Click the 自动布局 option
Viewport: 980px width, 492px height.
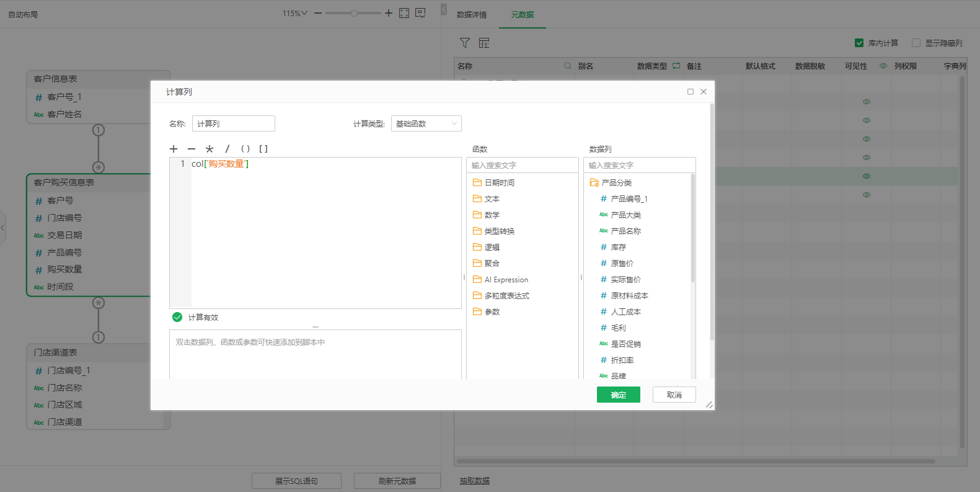click(23, 14)
